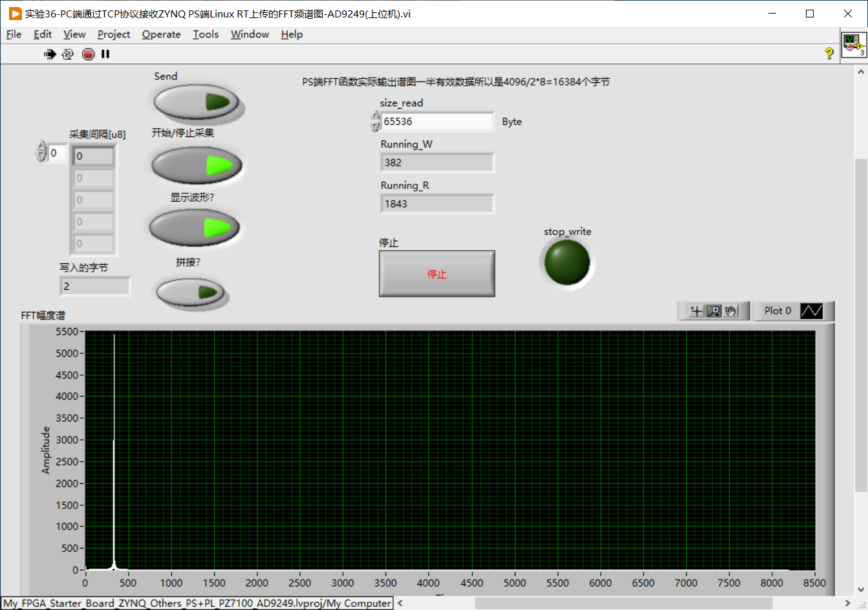Open the File menu

click(14, 34)
